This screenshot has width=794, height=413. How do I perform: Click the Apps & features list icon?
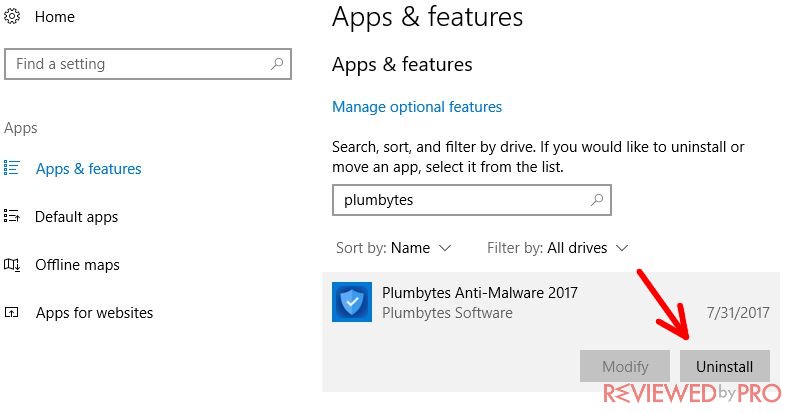tap(12, 168)
